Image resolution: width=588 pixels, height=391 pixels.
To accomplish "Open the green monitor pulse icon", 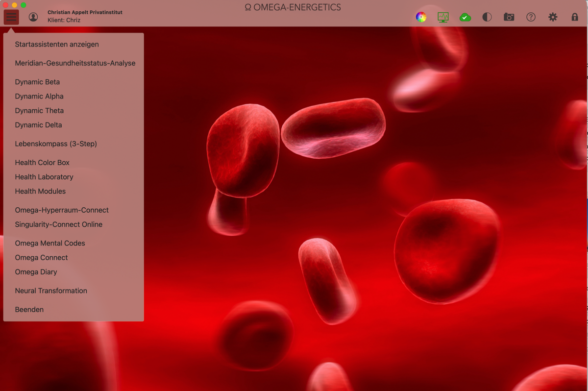I will point(443,17).
